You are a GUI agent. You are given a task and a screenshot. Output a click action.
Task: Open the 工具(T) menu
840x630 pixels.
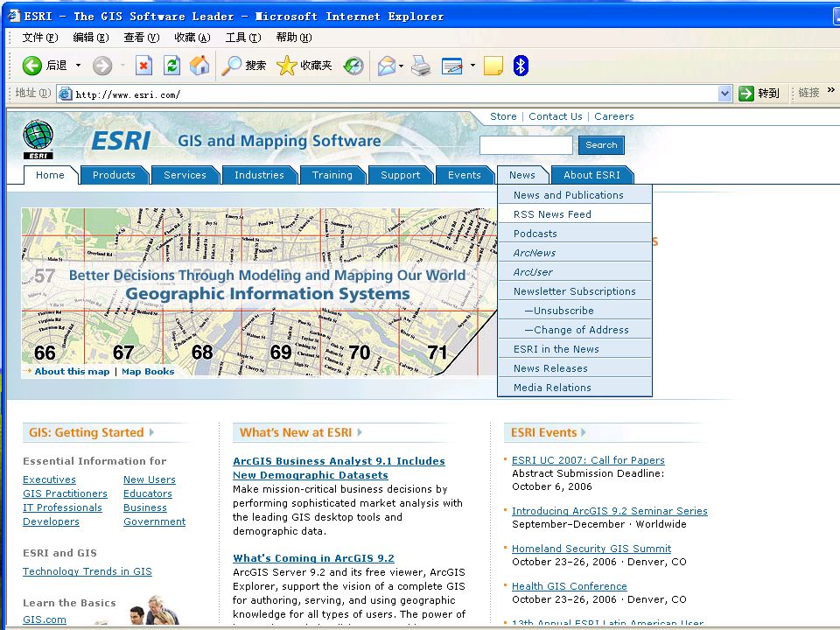(x=243, y=38)
